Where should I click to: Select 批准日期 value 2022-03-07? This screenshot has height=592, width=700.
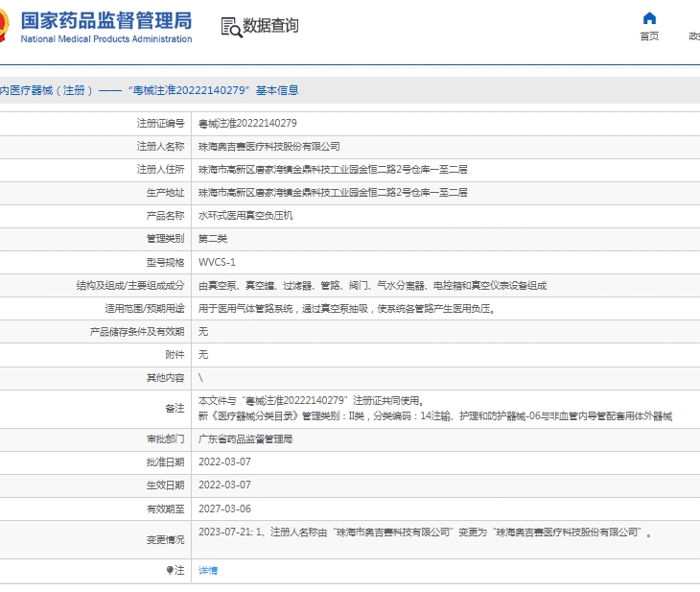pos(224,462)
